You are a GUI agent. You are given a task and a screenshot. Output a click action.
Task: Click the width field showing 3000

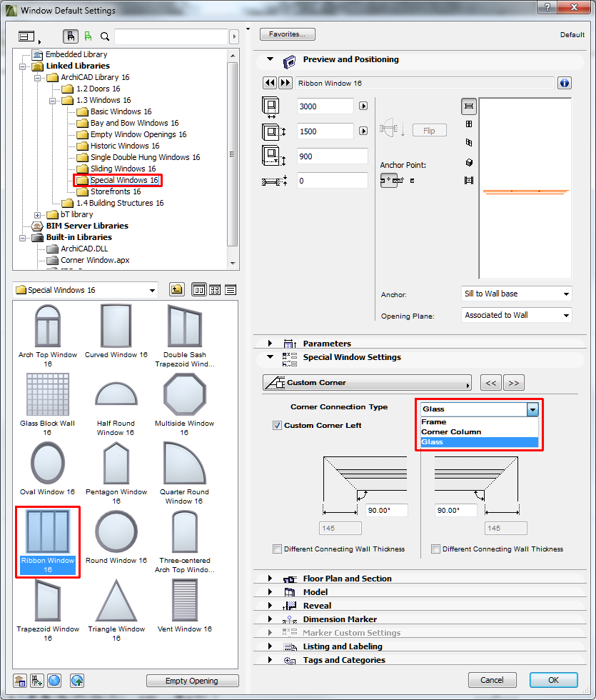(x=325, y=106)
